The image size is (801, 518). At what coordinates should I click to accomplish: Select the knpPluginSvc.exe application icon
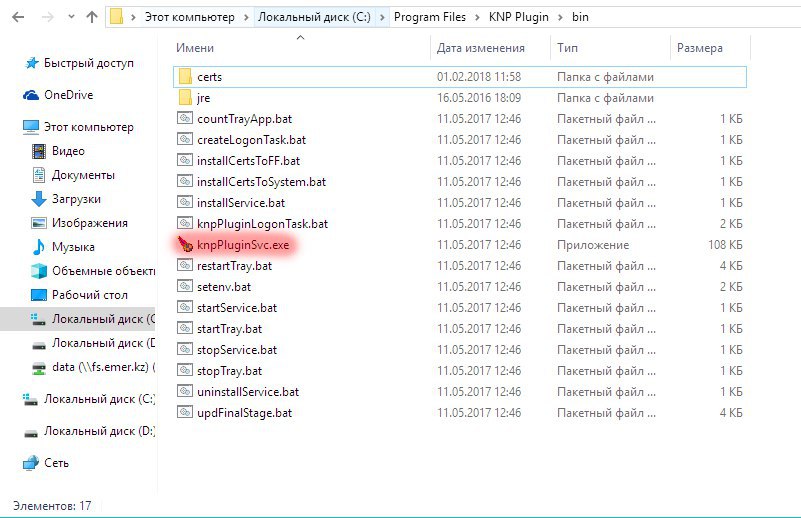tap(184, 245)
